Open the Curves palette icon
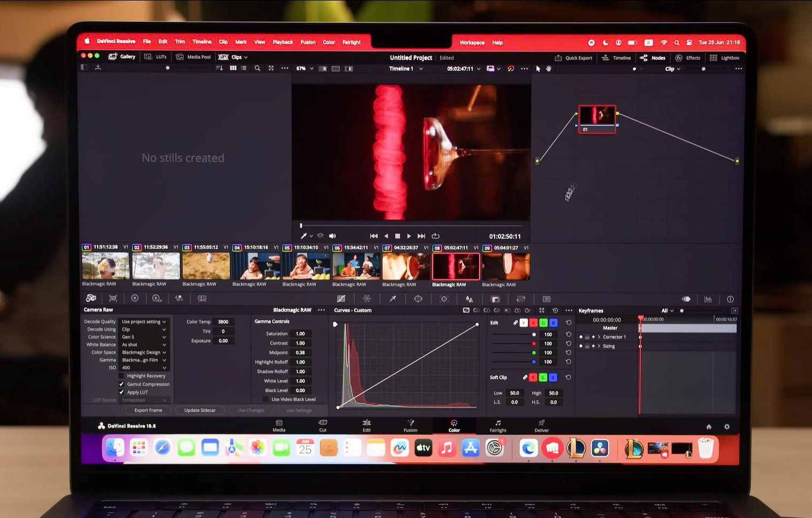The width and height of the screenshot is (812, 518). point(341,299)
